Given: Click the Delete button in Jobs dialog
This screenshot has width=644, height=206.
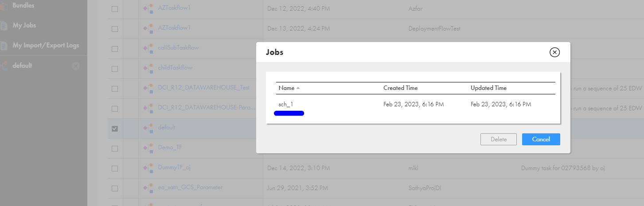Looking at the screenshot, I should (x=499, y=139).
